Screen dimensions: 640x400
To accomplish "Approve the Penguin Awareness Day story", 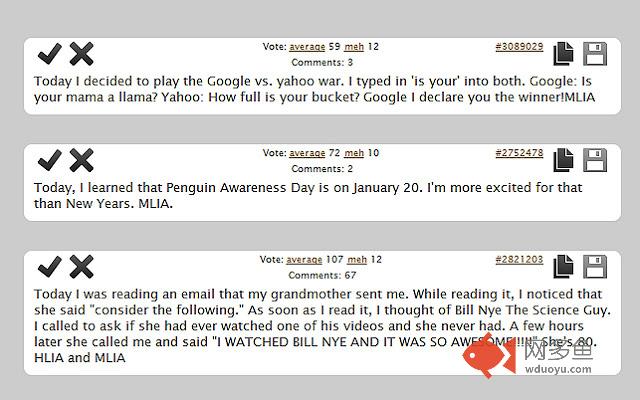I will click(x=49, y=160).
